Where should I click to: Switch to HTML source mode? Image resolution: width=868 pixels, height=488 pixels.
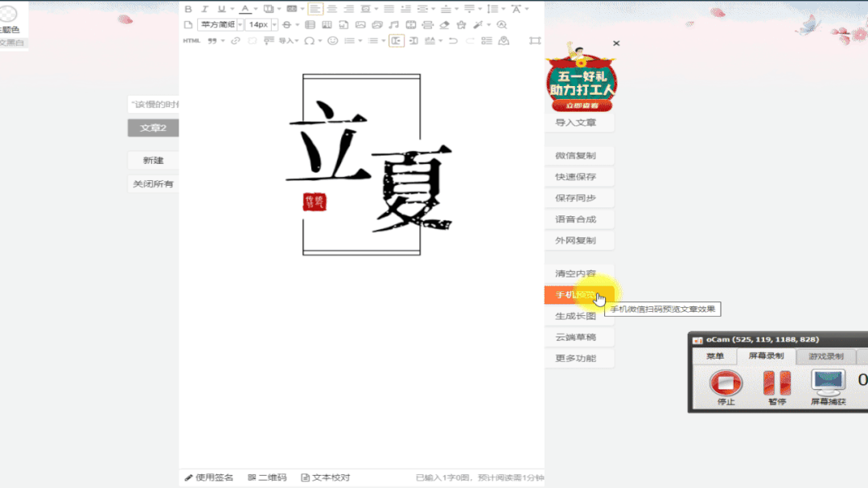tap(191, 41)
